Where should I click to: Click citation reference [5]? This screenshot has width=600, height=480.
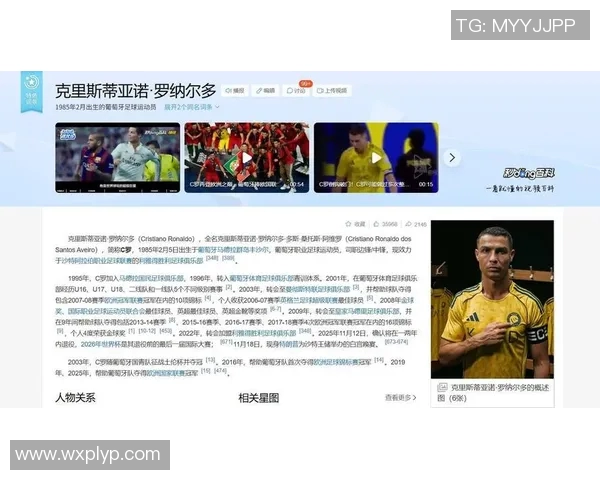pyautogui.click(x=370, y=298)
